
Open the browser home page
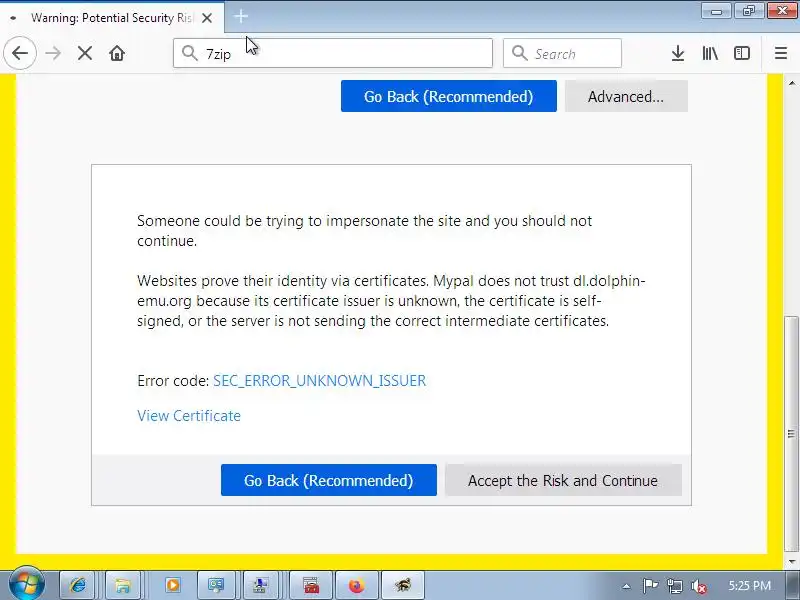(x=117, y=53)
